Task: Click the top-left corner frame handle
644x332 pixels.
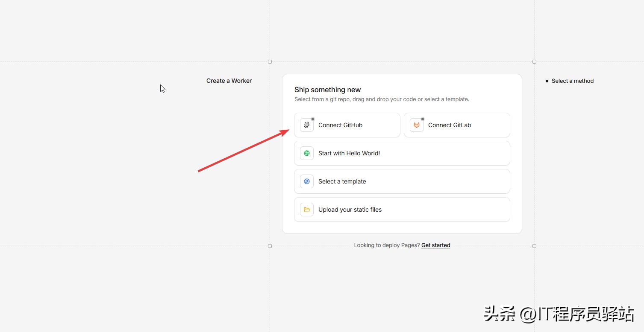Action: pos(270,62)
